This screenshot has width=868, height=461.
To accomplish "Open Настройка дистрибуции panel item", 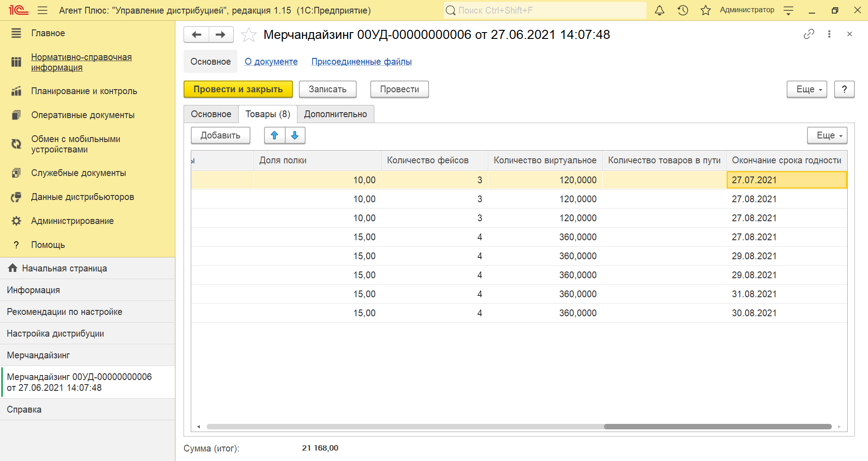I will tap(88, 333).
